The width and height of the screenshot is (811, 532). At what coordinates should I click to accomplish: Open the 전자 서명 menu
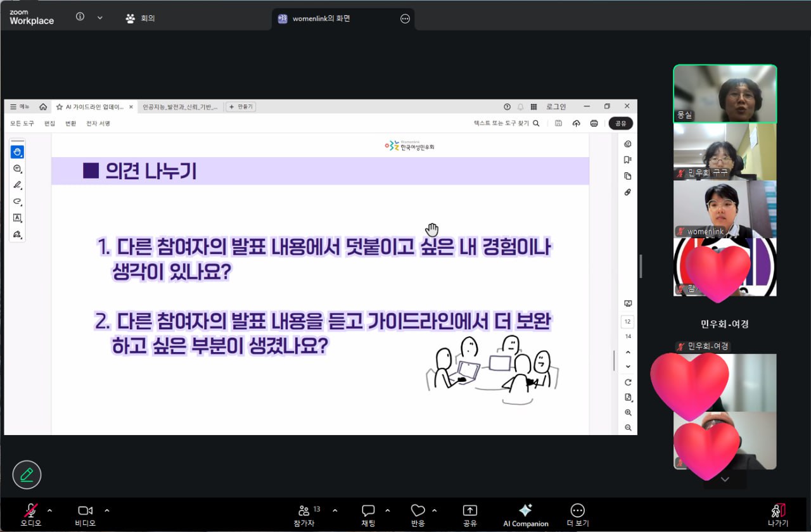(x=98, y=123)
